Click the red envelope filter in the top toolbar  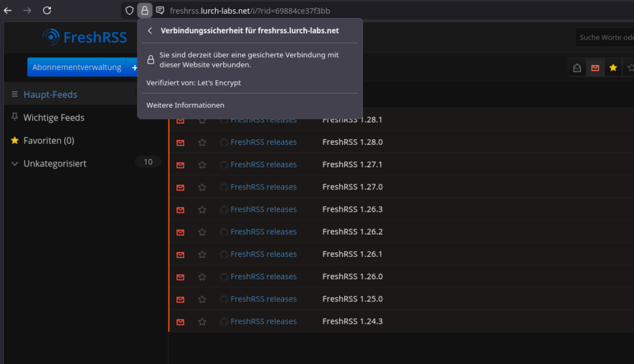point(595,67)
